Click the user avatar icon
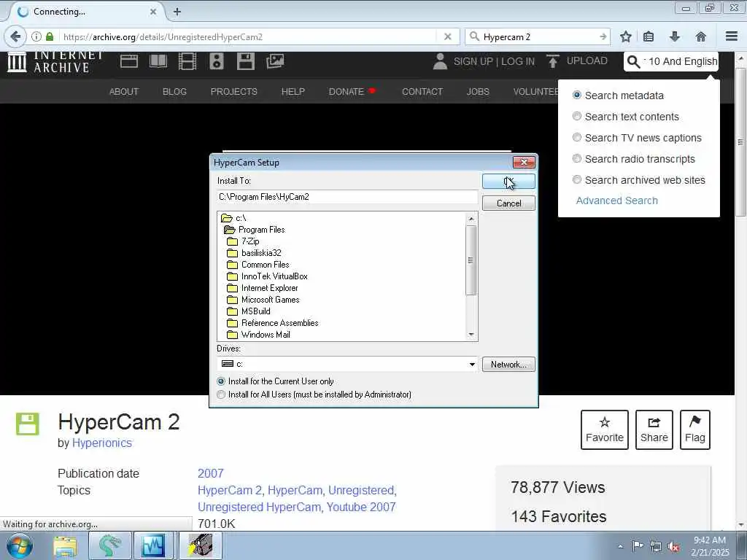This screenshot has width=747, height=560. [x=440, y=61]
